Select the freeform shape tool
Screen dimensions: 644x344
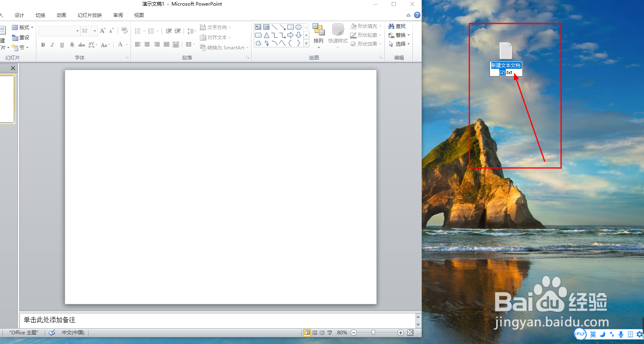258,43
